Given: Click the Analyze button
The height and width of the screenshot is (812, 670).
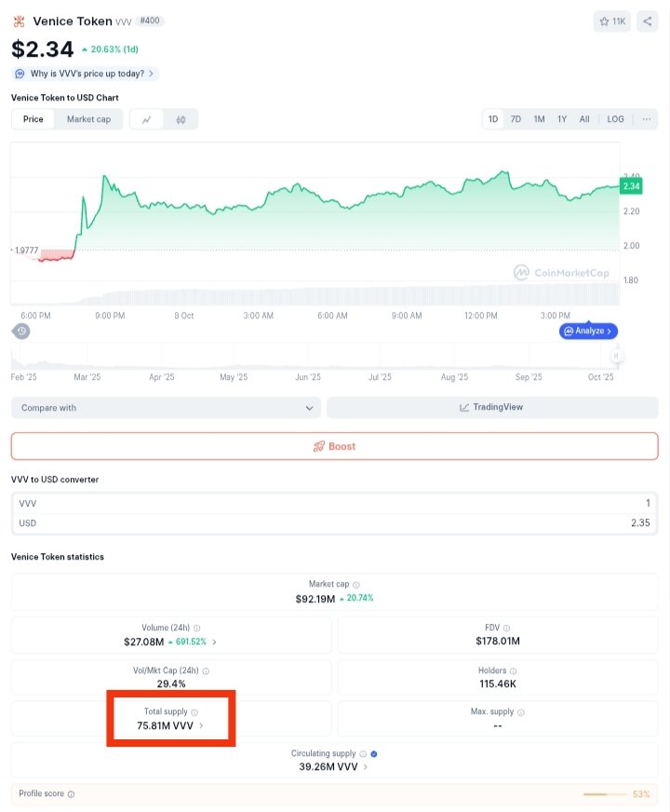Looking at the screenshot, I should (589, 331).
